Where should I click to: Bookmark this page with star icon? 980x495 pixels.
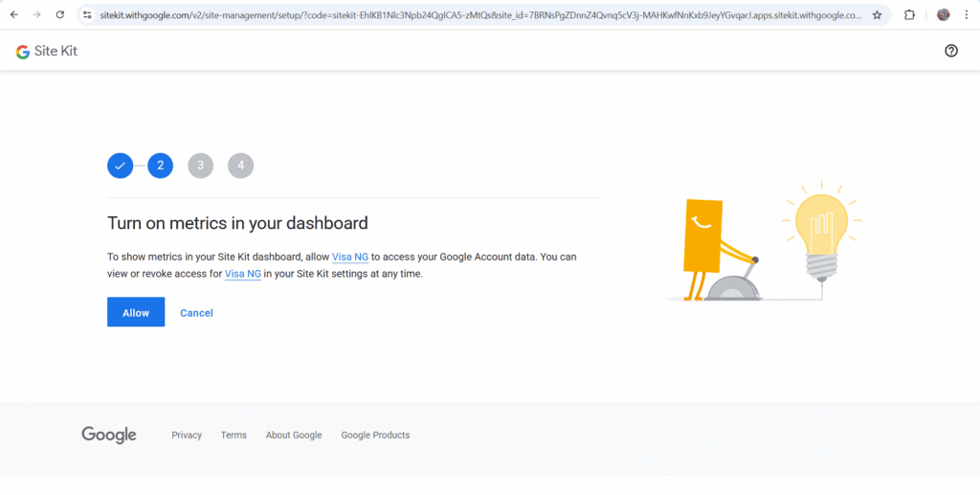pyautogui.click(x=877, y=15)
